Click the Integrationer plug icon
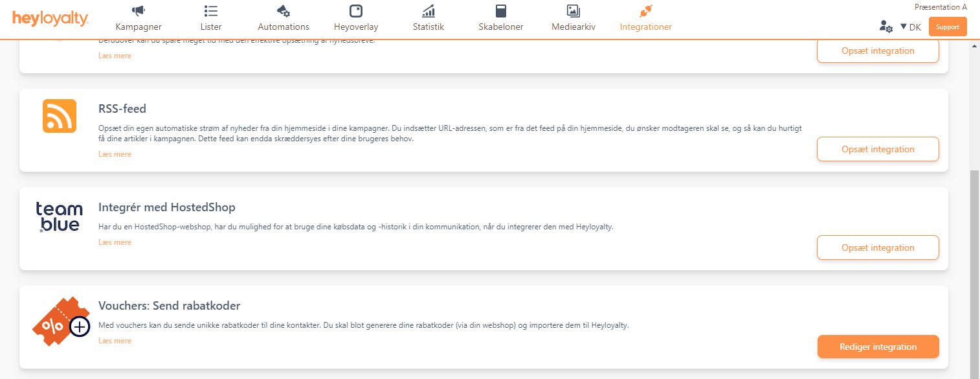 pyautogui.click(x=645, y=10)
